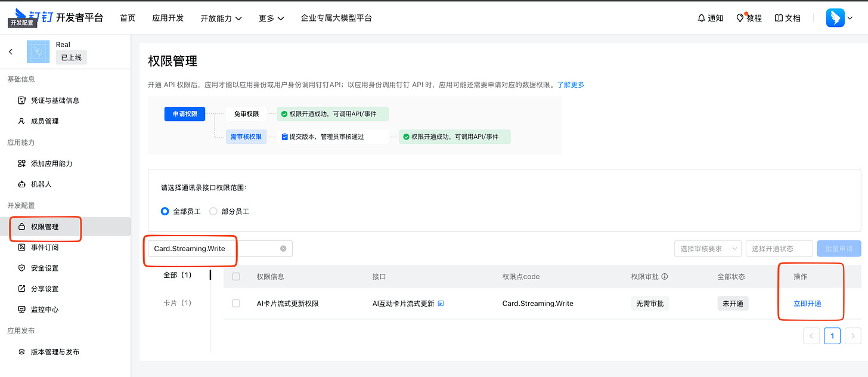Click the permission search input field
This screenshot has height=377, width=868.
tap(220, 249)
